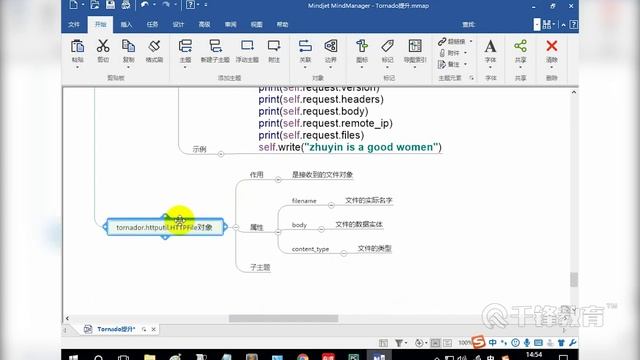Click the Undo arrow icon
This screenshot has height=360, width=640.
[x=144, y=5]
